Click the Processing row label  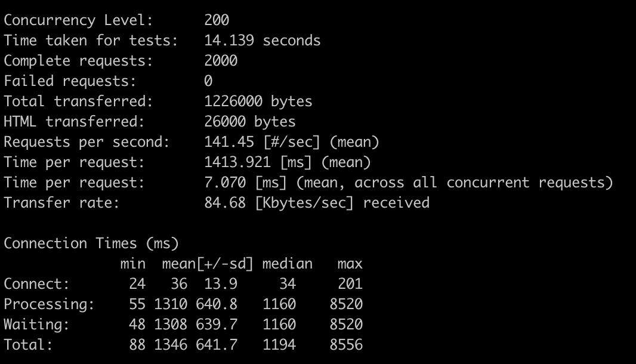(x=49, y=304)
